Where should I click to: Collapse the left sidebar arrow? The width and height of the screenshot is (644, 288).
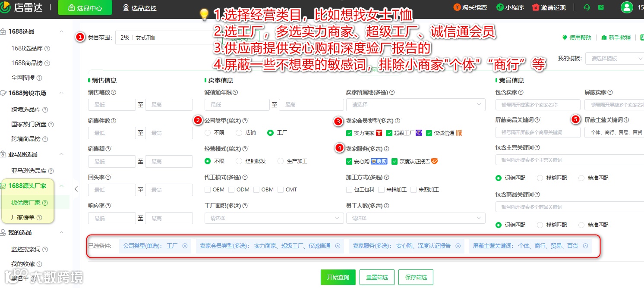76,189
